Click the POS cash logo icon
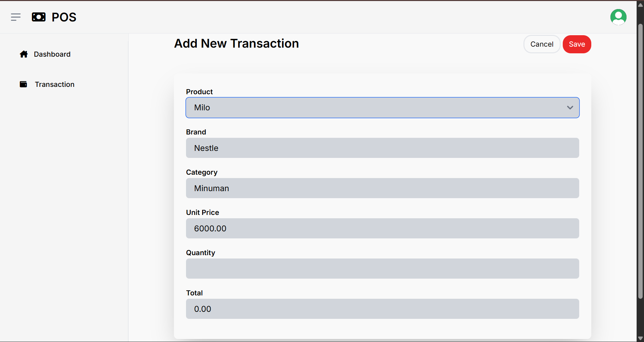 pos(39,17)
